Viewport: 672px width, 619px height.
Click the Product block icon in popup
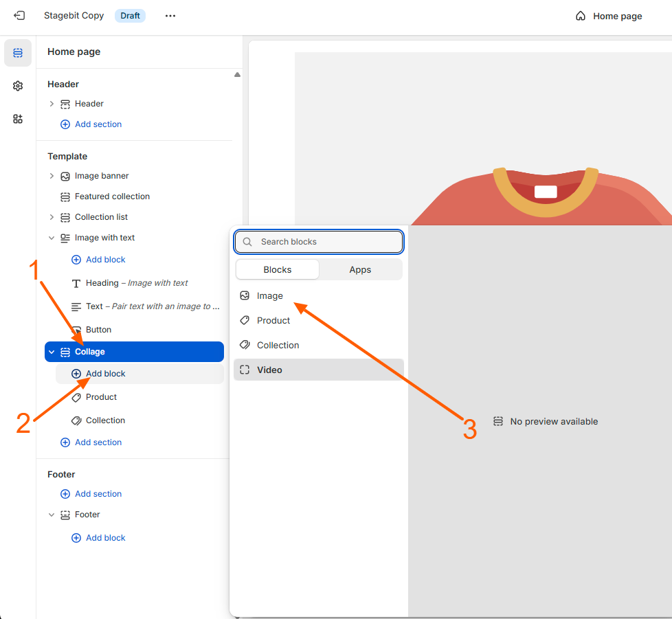(245, 320)
